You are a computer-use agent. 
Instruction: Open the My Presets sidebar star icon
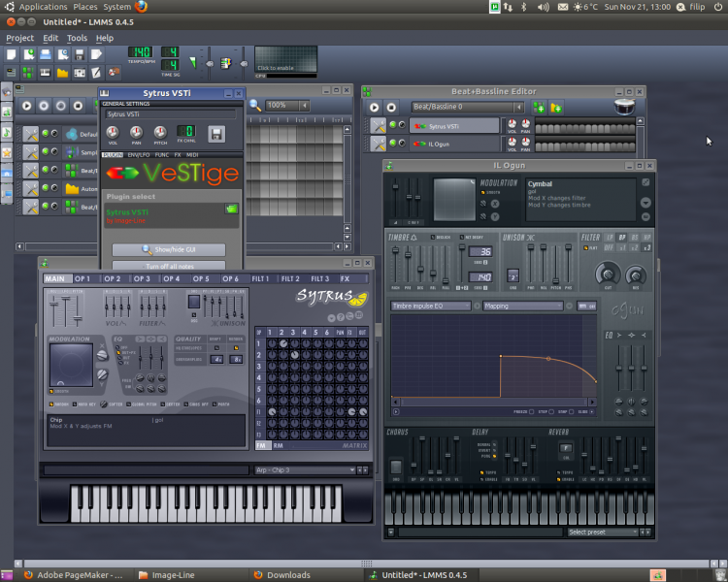(7, 152)
